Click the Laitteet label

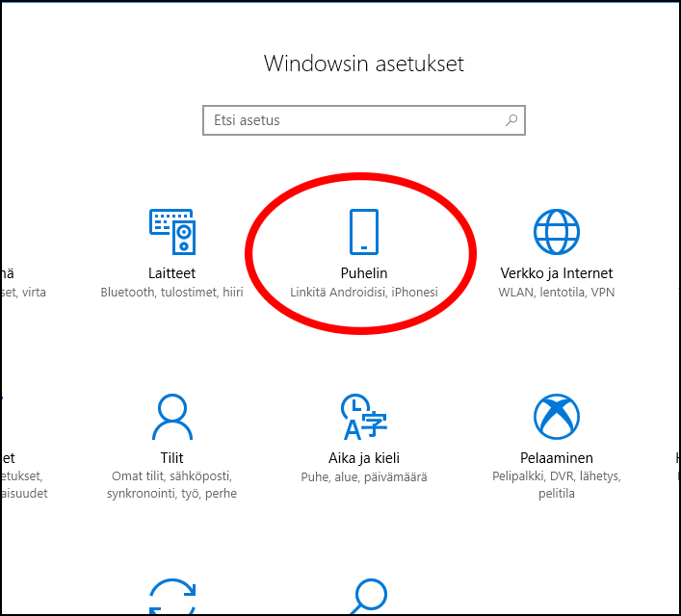pyautogui.click(x=172, y=273)
